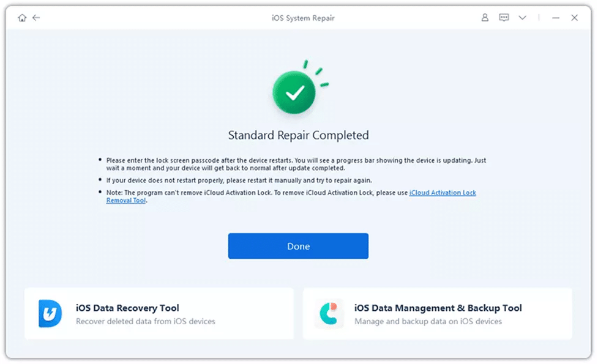Expand the title bar chevron menu
This screenshot has height=364, width=598.
[522, 18]
